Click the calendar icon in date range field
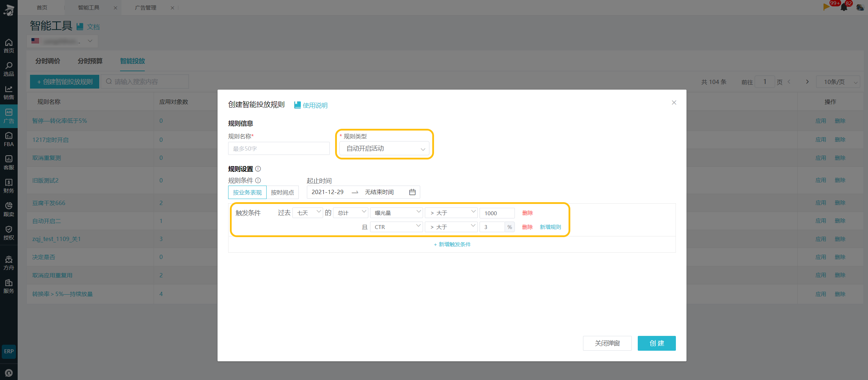Screen dimensions: 868x380 pyautogui.click(x=412, y=192)
